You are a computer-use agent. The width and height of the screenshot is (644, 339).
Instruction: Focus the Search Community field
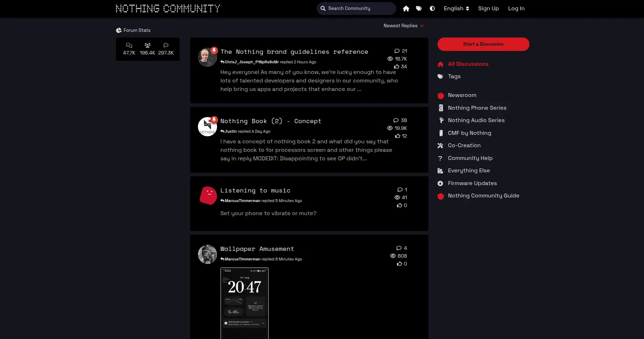click(356, 8)
